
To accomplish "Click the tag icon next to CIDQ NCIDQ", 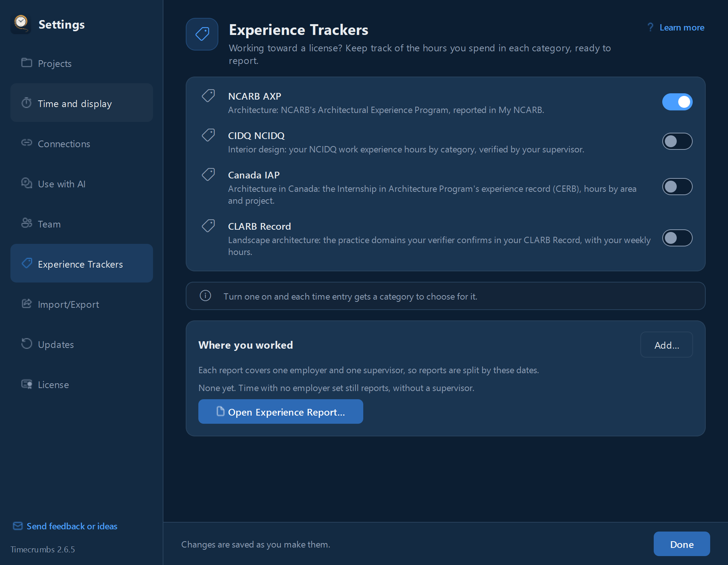I will [x=208, y=135].
